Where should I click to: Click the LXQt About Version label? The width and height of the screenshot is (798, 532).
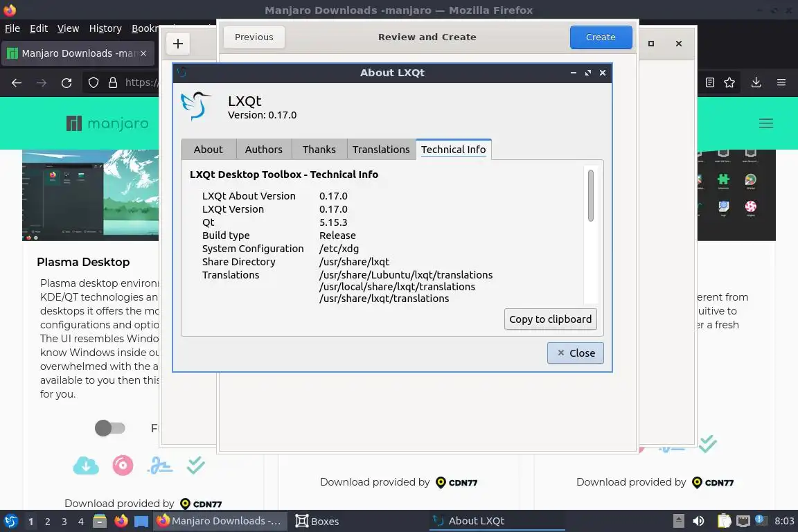249,196
